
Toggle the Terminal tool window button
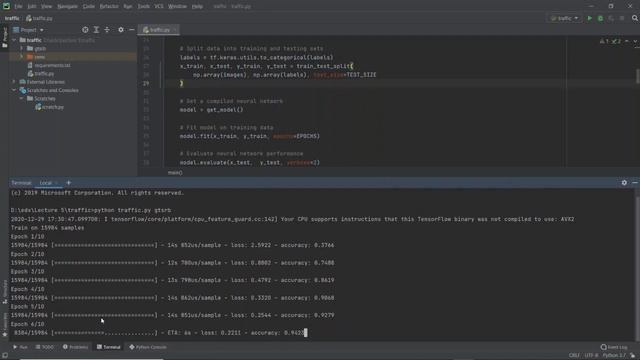[x=109, y=347]
